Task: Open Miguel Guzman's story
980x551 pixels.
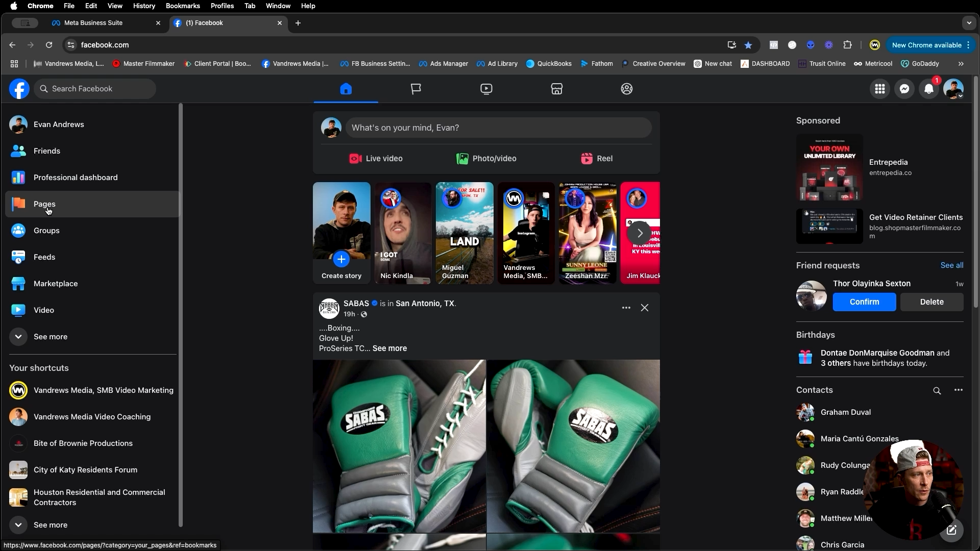Action: (464, 233)
